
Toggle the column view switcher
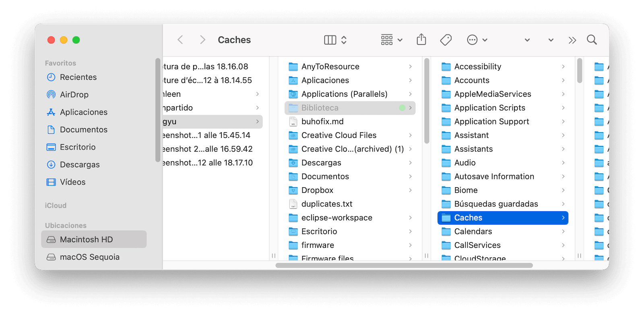coord(335,40)
